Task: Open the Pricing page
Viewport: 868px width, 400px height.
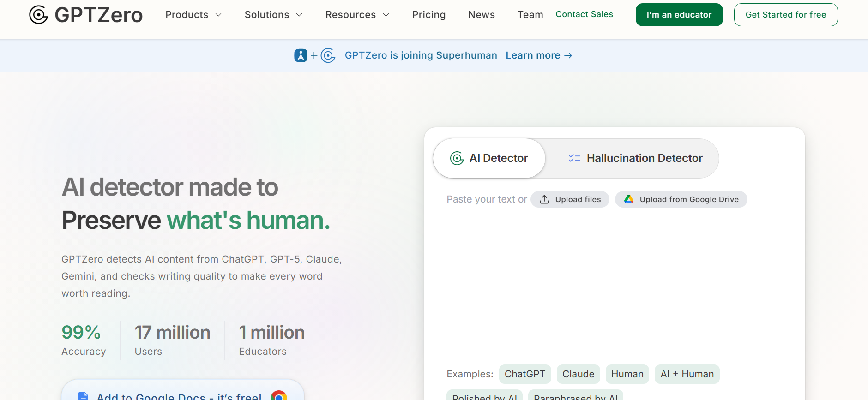Action: point(429,15)
